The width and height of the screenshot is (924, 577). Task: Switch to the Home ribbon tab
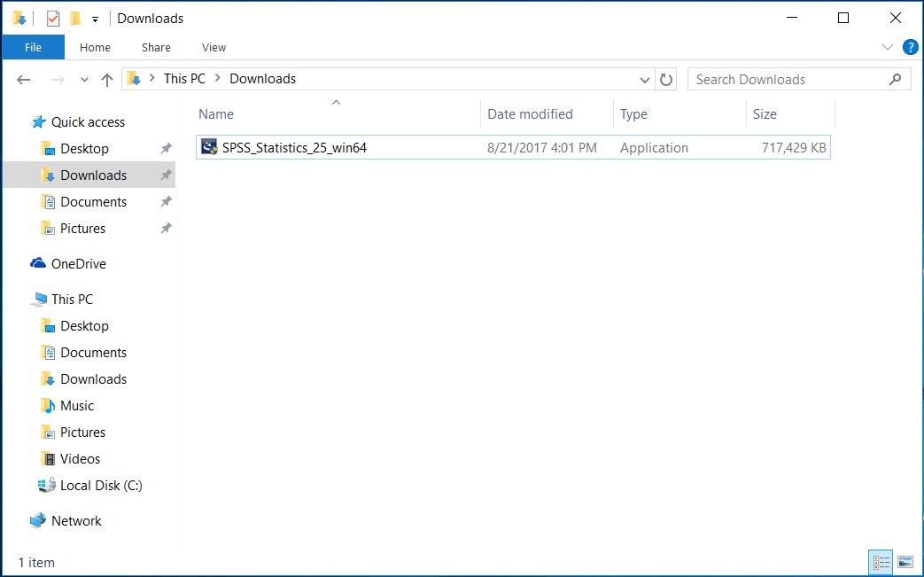click(x=95, y=47)
